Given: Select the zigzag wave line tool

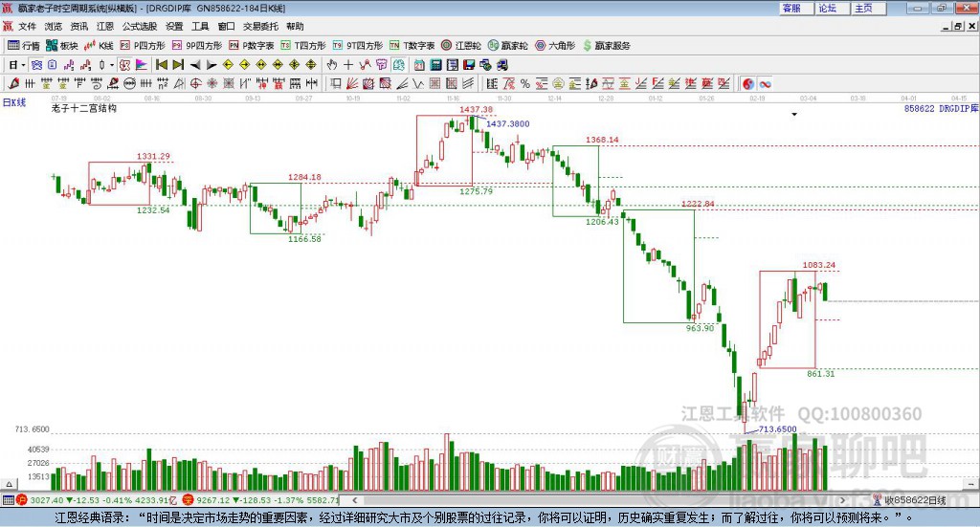Looking at the screenshot, I should 418,83.
